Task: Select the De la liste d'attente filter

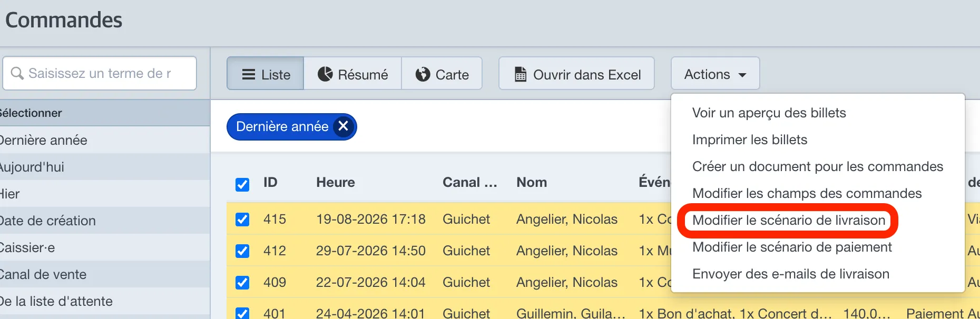Action: (105, 301)
